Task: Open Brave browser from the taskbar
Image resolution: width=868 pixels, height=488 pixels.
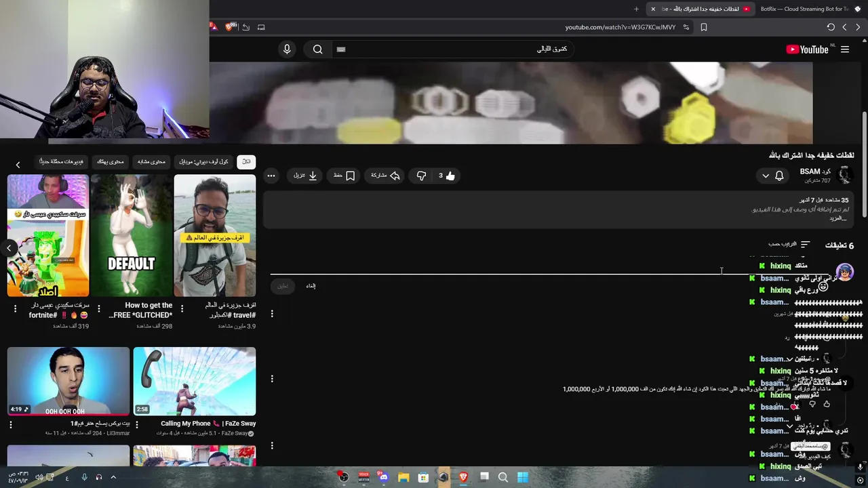Action: (x=464, y=477)
